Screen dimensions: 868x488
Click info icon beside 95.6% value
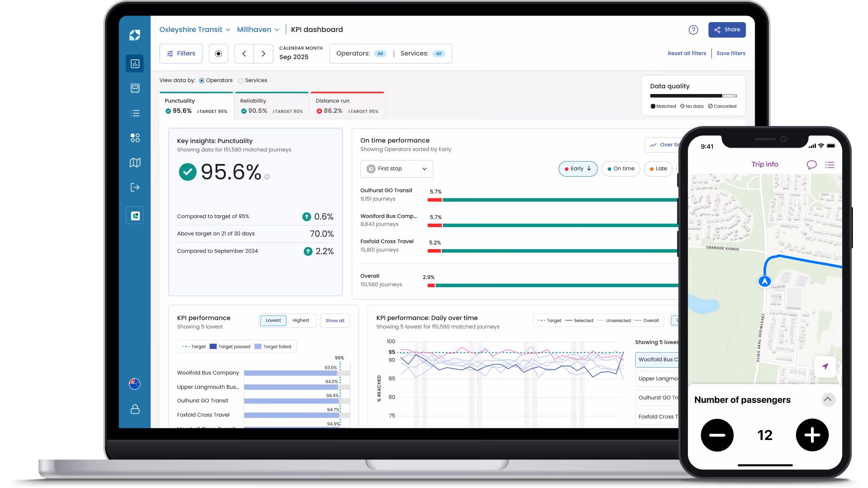click(x=267, y=177)
